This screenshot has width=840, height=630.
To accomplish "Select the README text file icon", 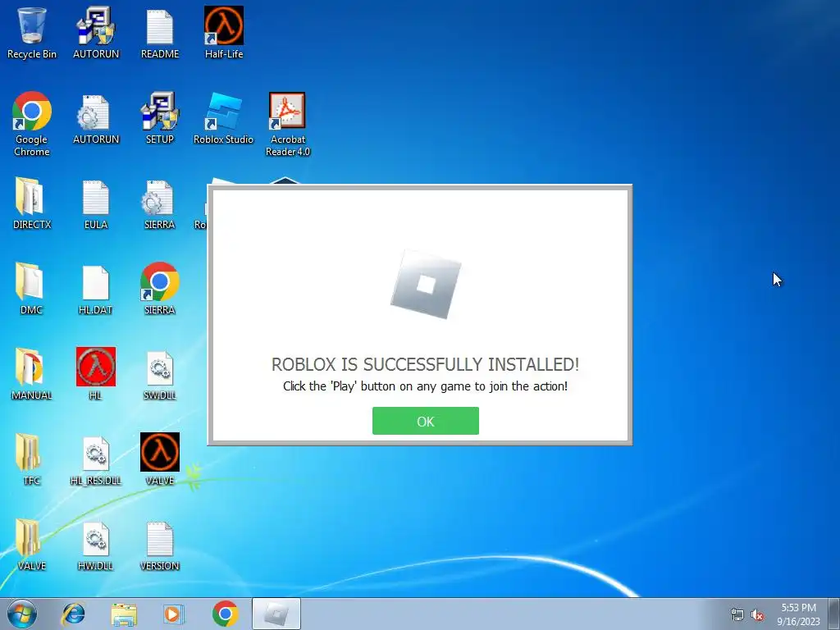I will click(x=160, y=33).
